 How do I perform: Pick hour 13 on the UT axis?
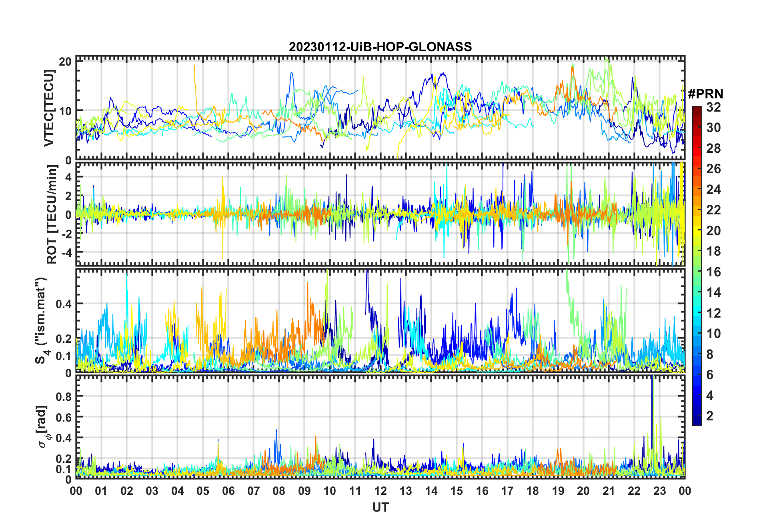(406, 491)
